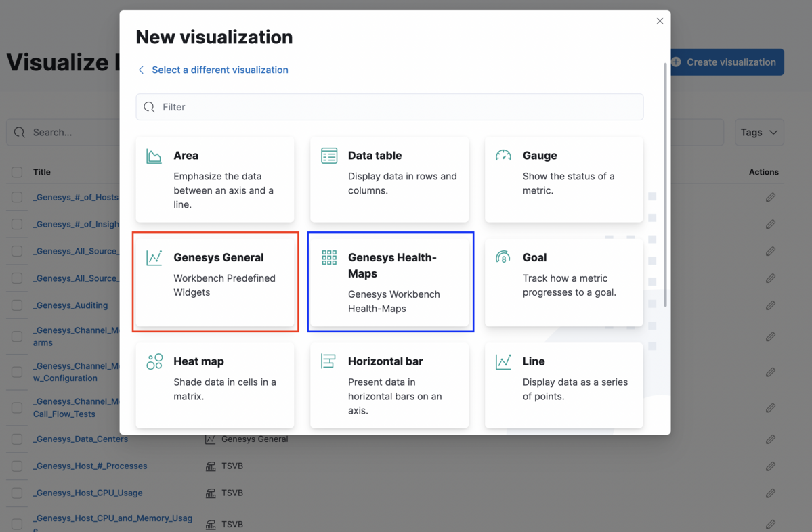
Task: Click the TSVB icon in _Genesys_Host_CPU_Usage row
Action: [x=210, y=493]
